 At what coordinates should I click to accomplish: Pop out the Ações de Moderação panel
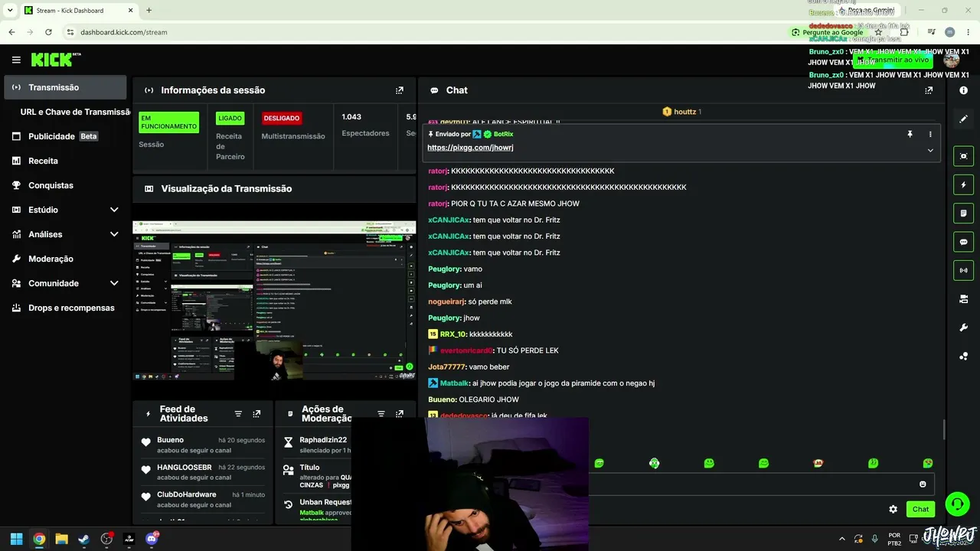399,414
